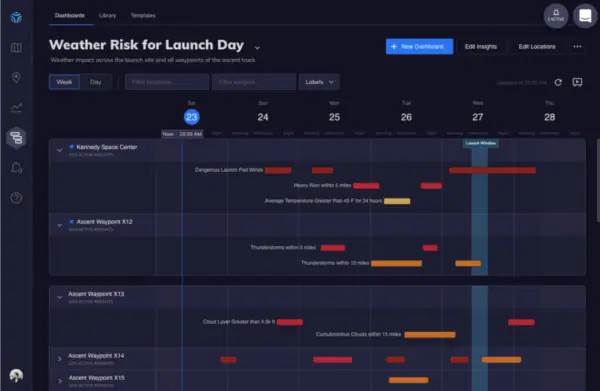Refresh the dashboard data
The width and height of the screenshot is (600, 391).
click(x=558, y=82)
